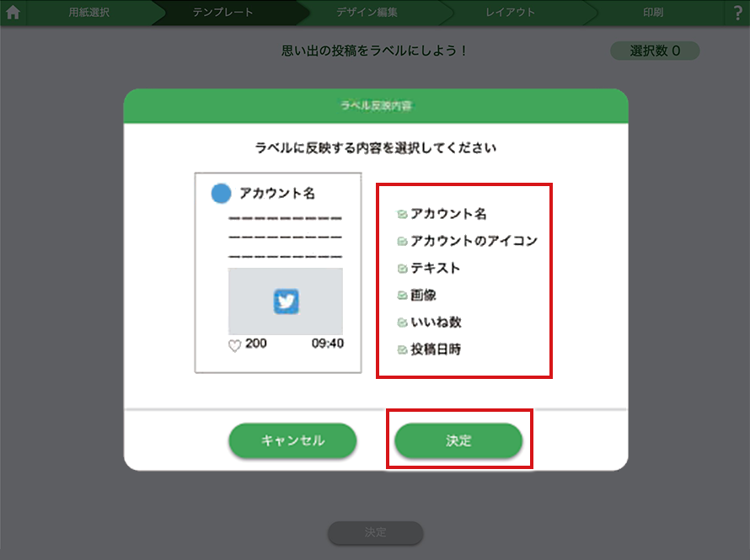Click the greyed 決定 button at bottom
750x560 pixels.
point(376,532)
